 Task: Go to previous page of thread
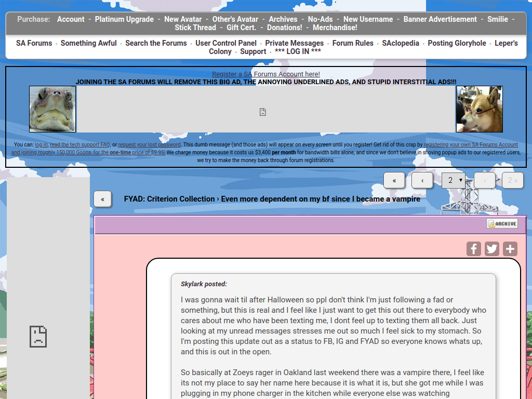(422, 180)
